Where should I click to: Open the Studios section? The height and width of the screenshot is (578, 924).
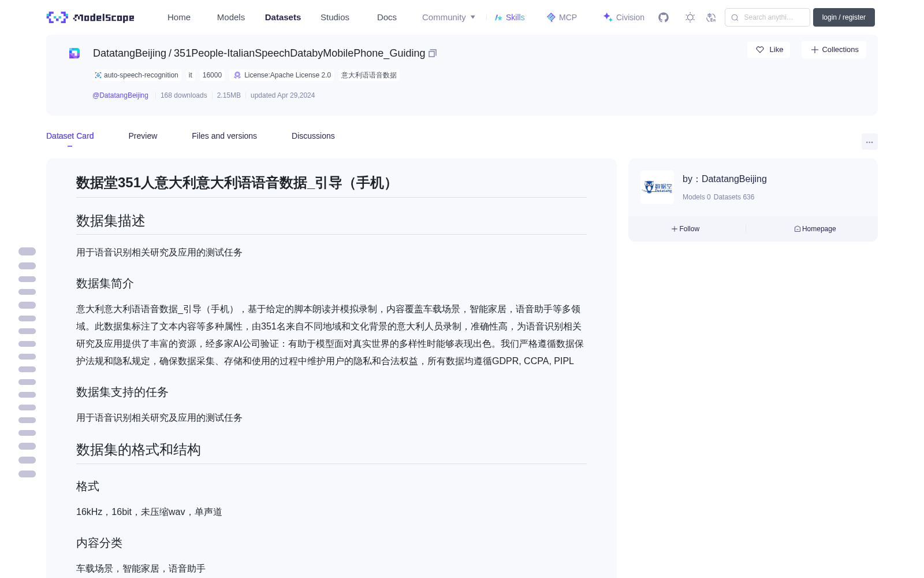[x=335, y=17]
